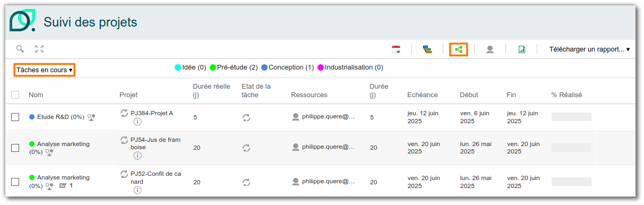Screen dimensions: 644x205
Task: Sort by the Echéance column header
Action: [x=423, y=95]
